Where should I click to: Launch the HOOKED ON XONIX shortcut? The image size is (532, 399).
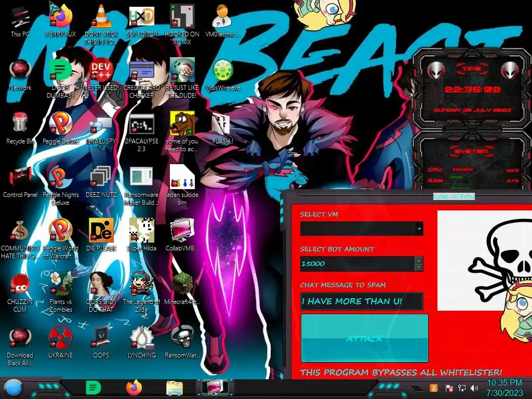point(182,24)
